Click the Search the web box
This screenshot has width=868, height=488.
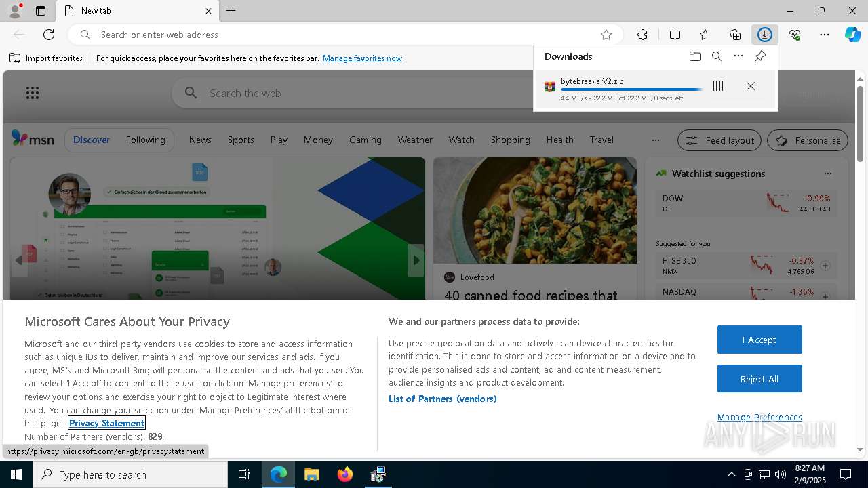353,93
